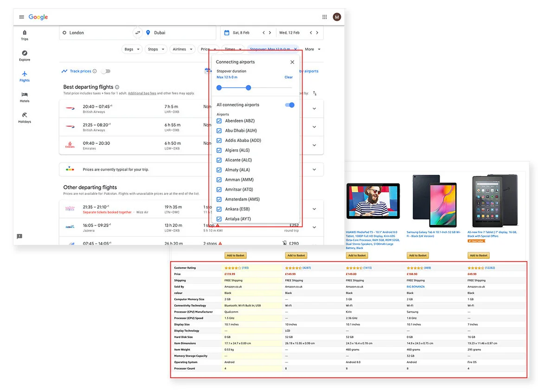The width and height of the screenshot is (538, 392).
Task: Open the Times filter dropdown
Action: pos(233,49)
